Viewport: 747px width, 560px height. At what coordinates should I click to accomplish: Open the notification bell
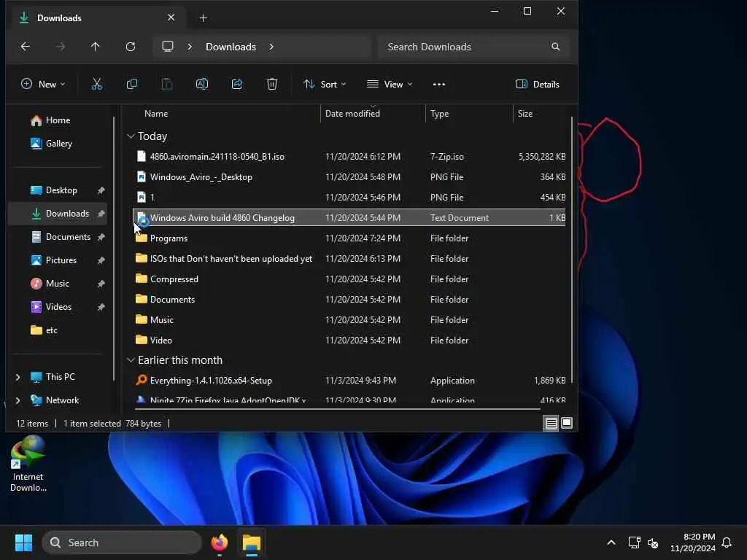coord(727,542)
